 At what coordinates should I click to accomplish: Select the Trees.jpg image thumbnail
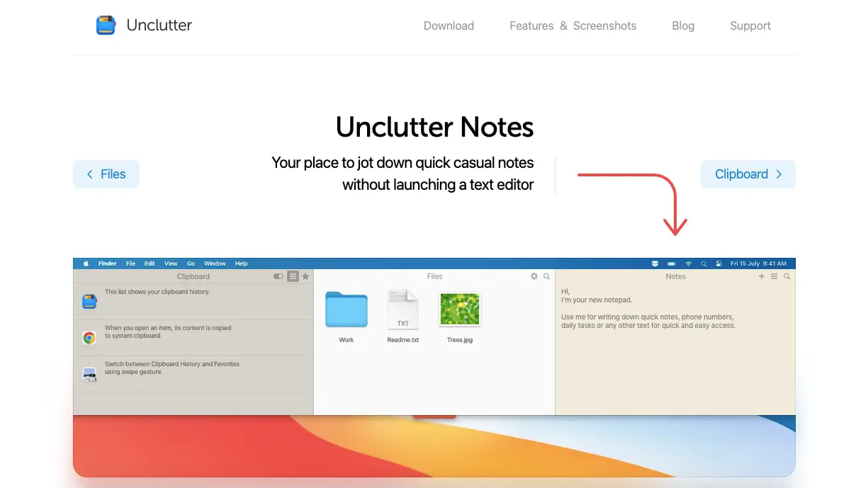(x=460, y=310)
